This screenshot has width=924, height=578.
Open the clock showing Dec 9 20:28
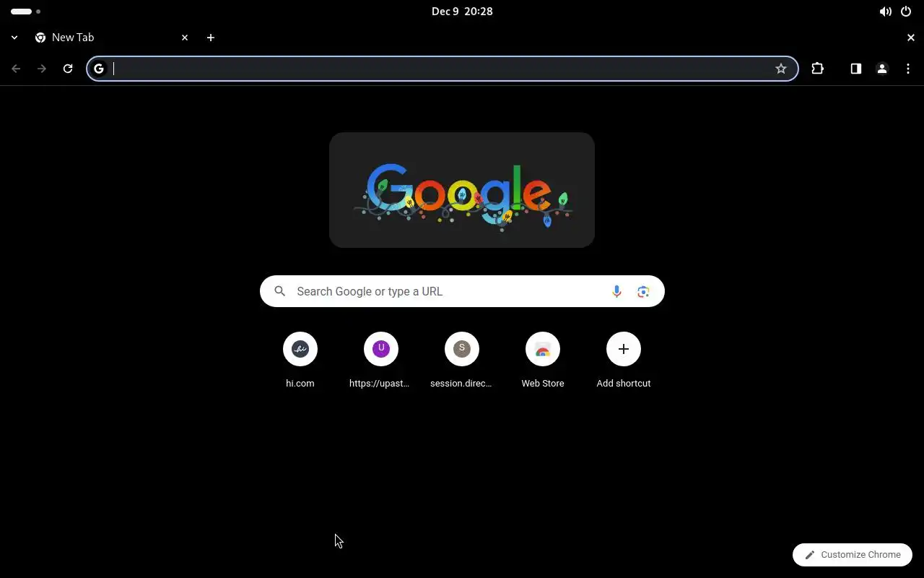pos(462,12)
